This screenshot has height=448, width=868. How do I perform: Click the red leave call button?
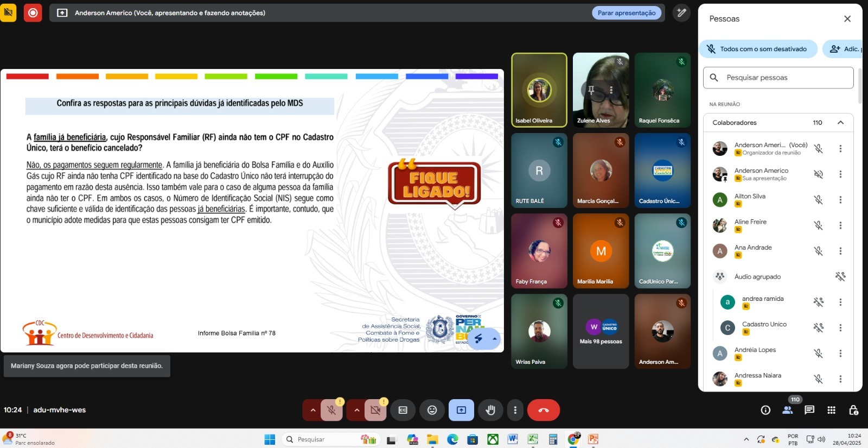point(543,410)
